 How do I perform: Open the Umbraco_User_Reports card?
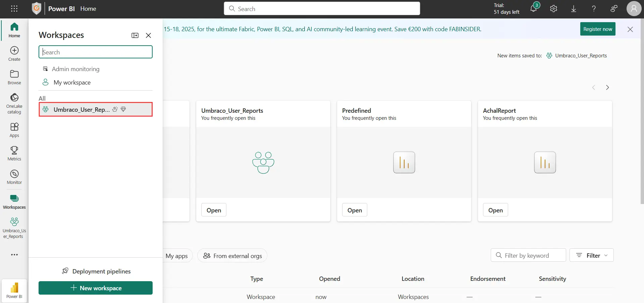(x=214, y=210)
